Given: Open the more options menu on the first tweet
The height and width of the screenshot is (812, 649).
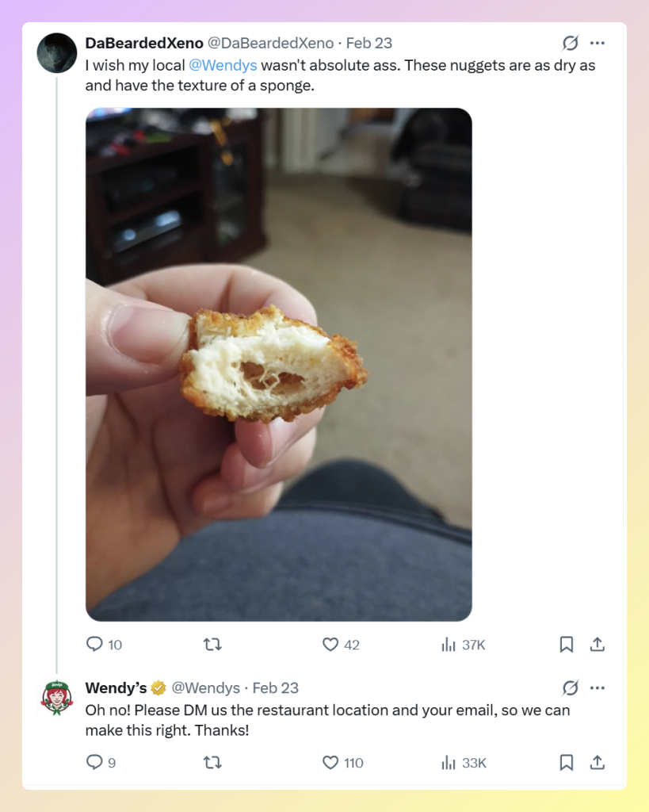Looking at the screenshot, I should pyautogui.click(x=597, y=44).
